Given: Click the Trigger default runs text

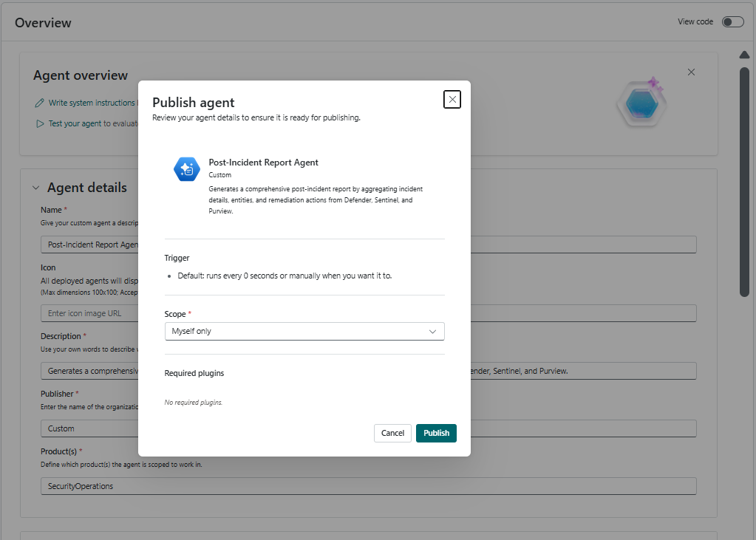Looking at the screenshot, I should [285, 276].
